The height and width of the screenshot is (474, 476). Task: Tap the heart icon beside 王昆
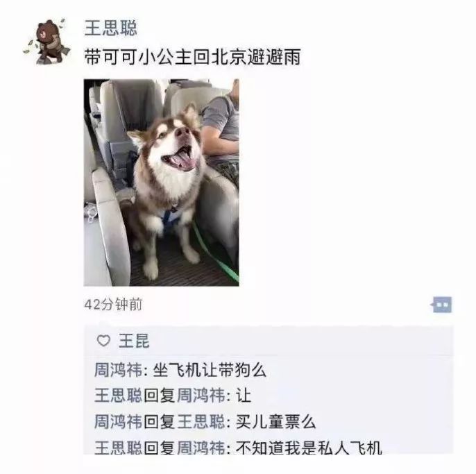[103, 341]
